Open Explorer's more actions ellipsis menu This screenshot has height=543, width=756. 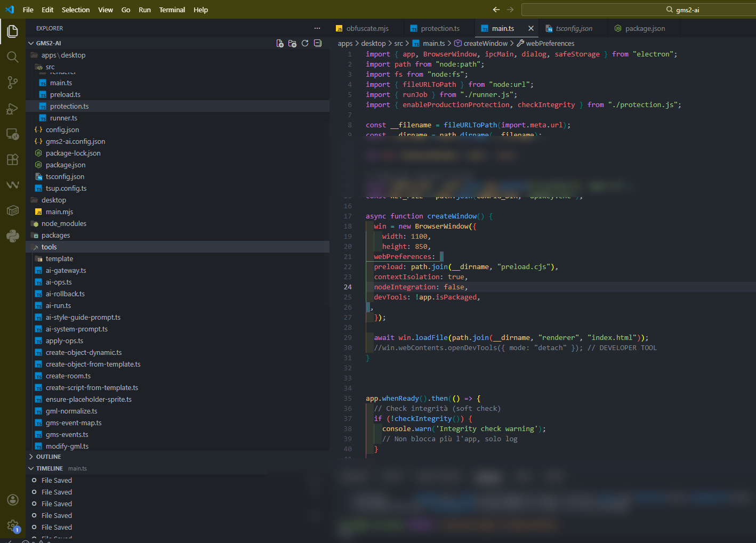pos(317,28)
